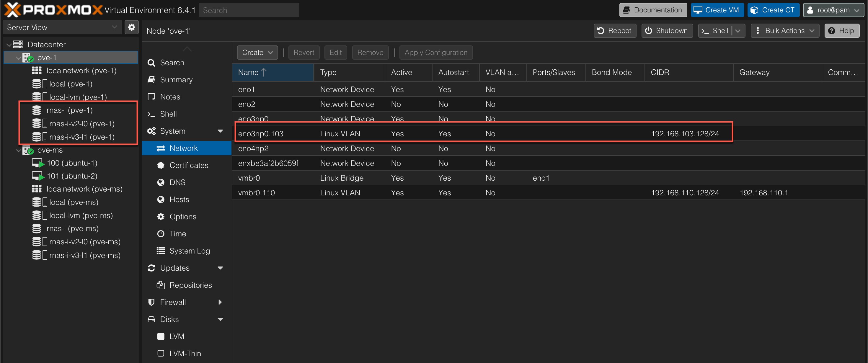Click the 101 (ubuntu-2) VM icon
868x363 pixels.
click(38, 176)
